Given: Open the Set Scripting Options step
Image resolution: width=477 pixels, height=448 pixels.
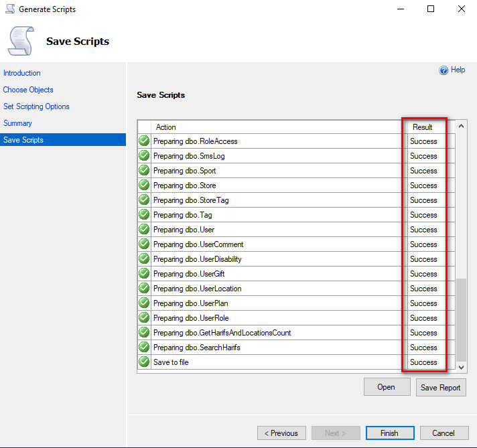Looking at the screenshot, I should (36, 106).
